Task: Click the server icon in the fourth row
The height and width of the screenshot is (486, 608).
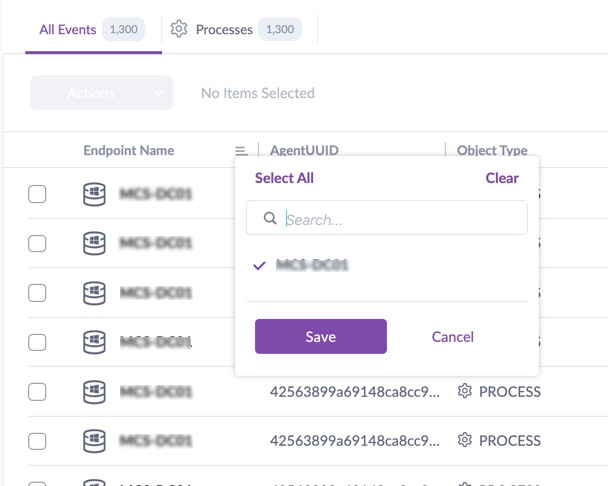Action: point(94,342)
